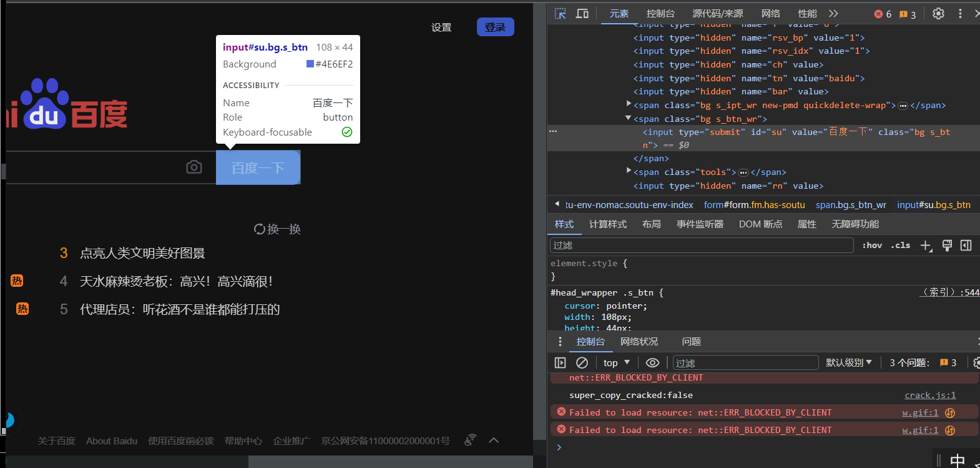Select form#form.fm.has-soutu breadcrumb
The height and width of the screenshot is (468, 980).
(x=754, y=205)
